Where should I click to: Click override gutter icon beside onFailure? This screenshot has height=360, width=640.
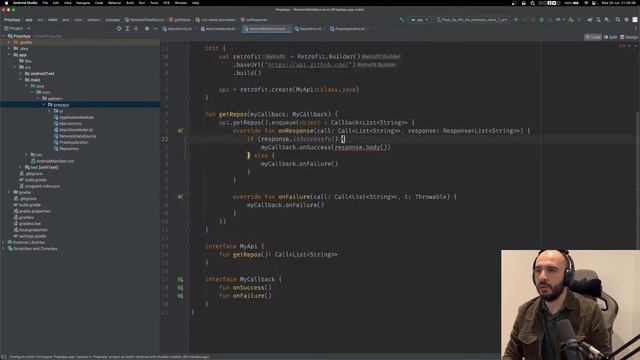180,197
